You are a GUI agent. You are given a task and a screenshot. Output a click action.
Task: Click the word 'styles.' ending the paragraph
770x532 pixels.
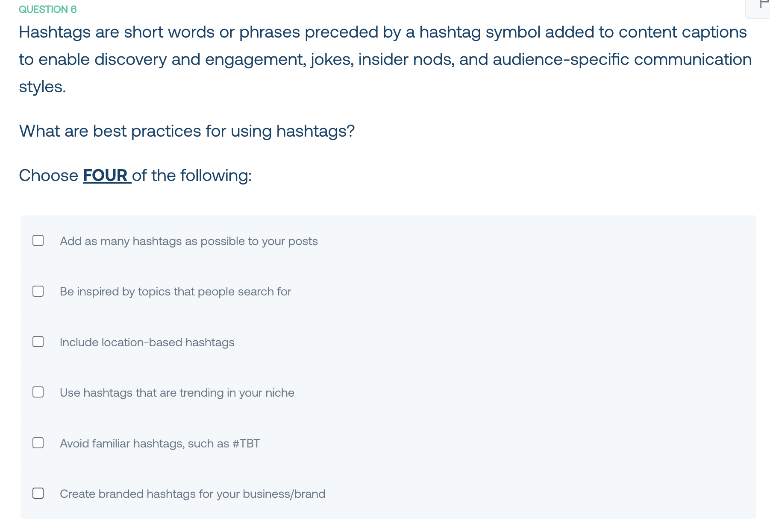pos(42,87)
